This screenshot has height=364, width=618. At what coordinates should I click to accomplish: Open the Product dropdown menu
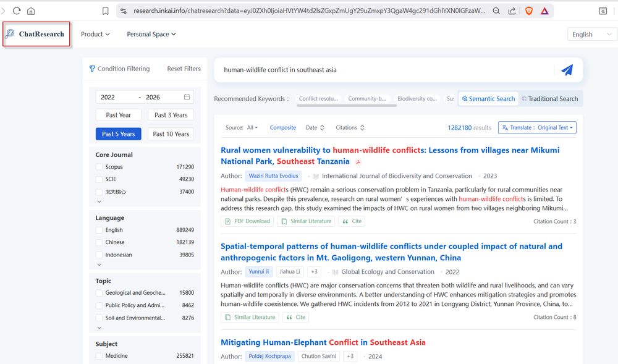click(x=95, y=34)
